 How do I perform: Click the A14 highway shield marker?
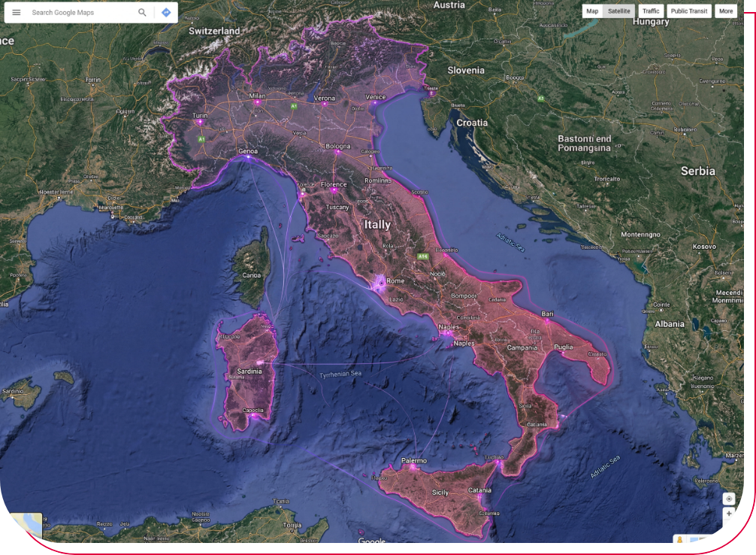click(x=423, y=256)
